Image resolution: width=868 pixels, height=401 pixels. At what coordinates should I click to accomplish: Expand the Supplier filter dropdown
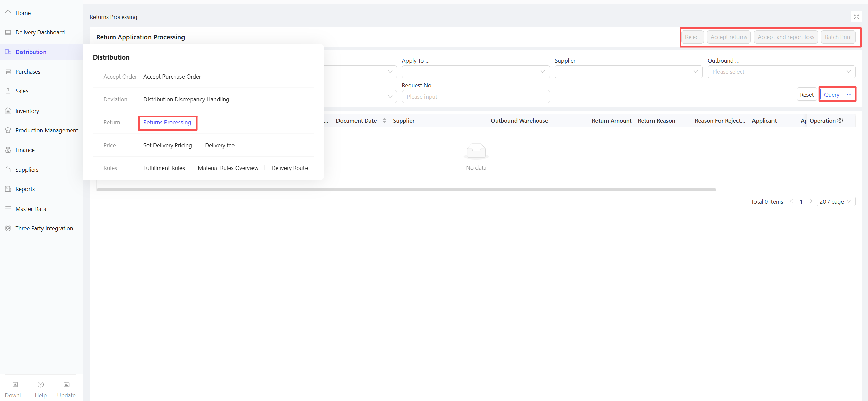click(x=628, y=72)
